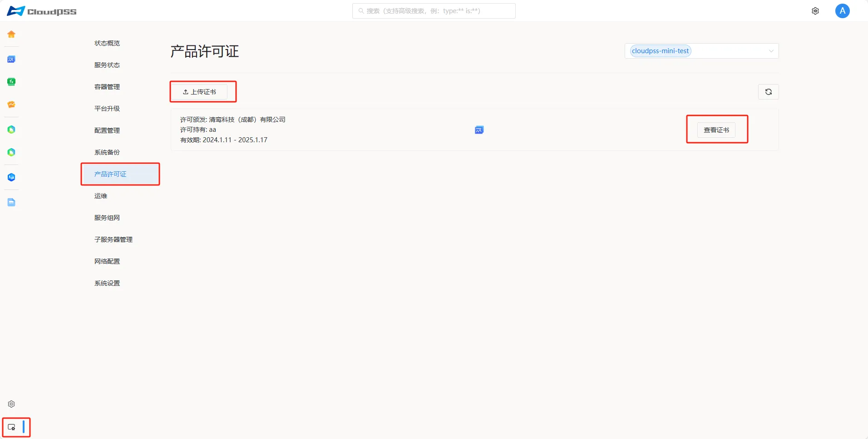
Task: Open the user avatar A menu
Action: [x=843, y=11]
